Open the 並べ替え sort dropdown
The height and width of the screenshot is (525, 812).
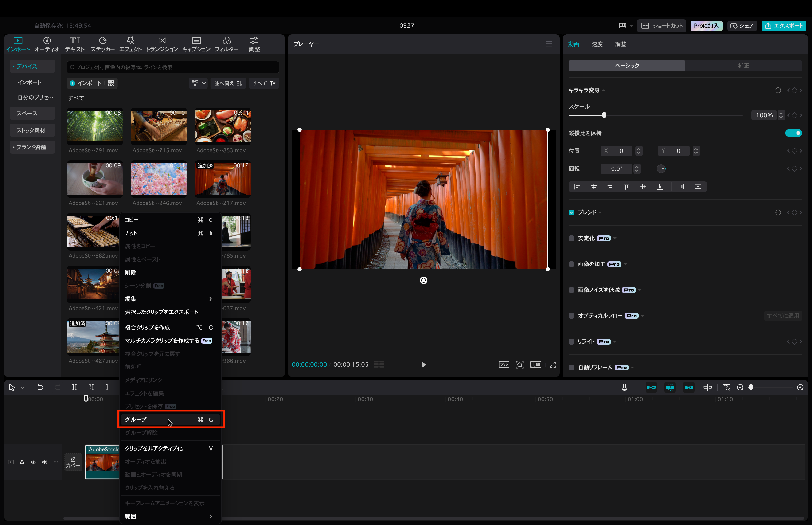pyautogui.click(x=228, y=83)
